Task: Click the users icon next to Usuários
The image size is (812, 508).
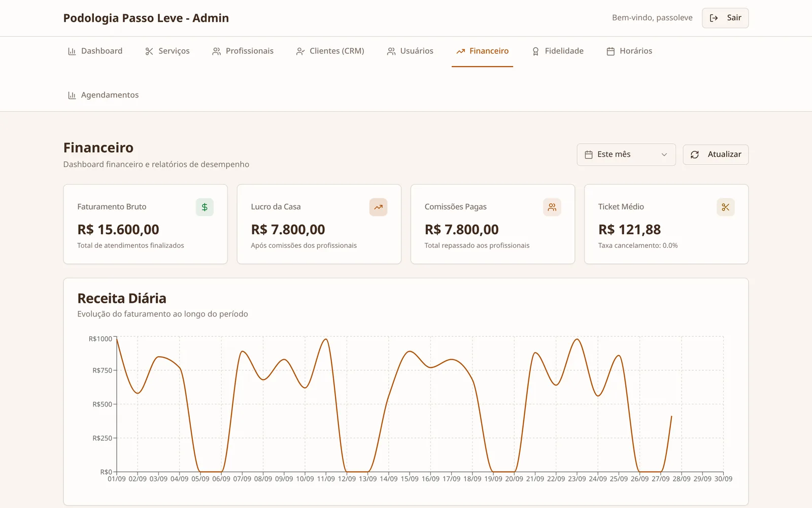Action: [x=391, y=51]
